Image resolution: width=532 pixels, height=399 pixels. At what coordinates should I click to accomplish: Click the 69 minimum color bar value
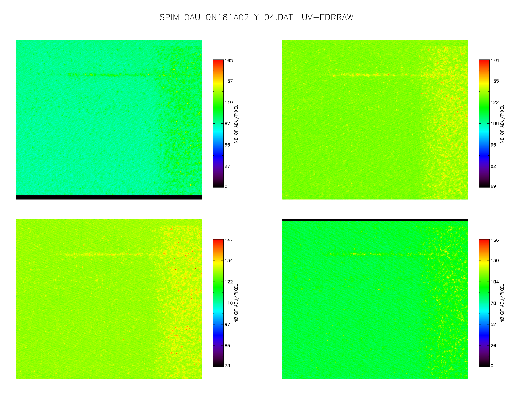pyautogui.click(x=493, y=186)
